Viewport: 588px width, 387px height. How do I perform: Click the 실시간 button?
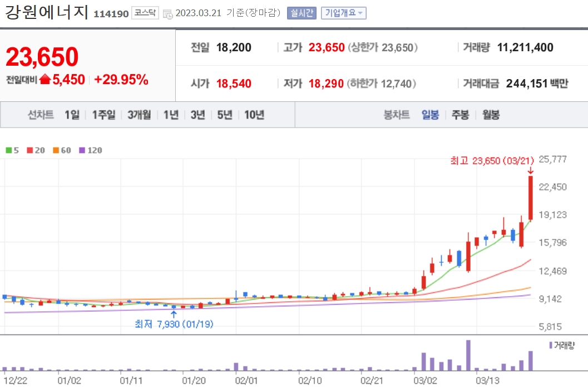[x=302, y=13]
